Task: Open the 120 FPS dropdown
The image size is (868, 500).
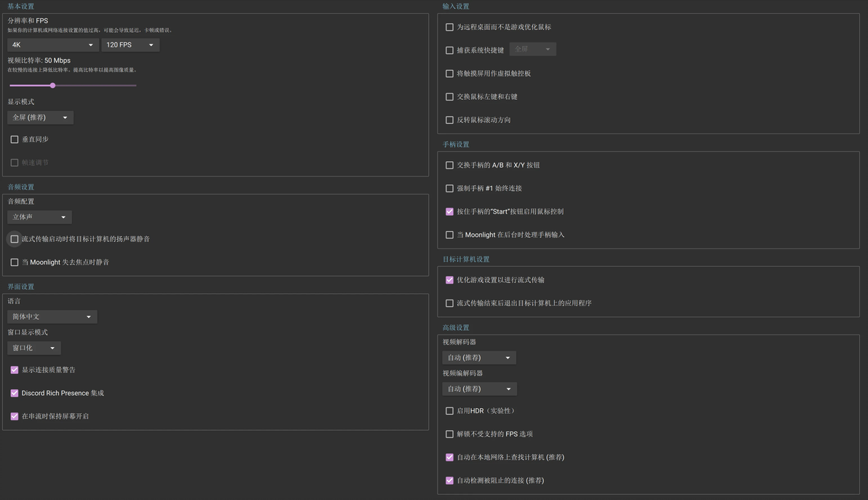Action: coord(130,45)
